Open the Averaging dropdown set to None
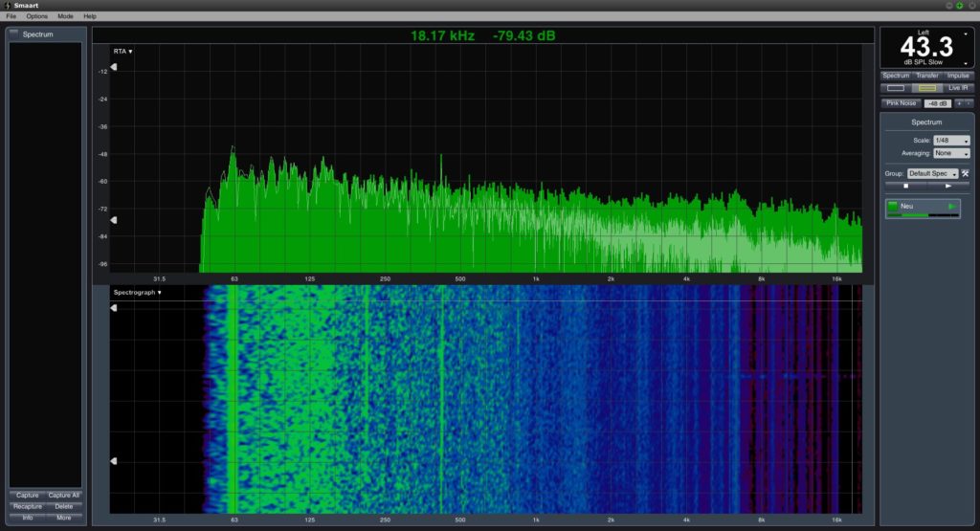This screenshot has height=531, width=980. point(951,153)
